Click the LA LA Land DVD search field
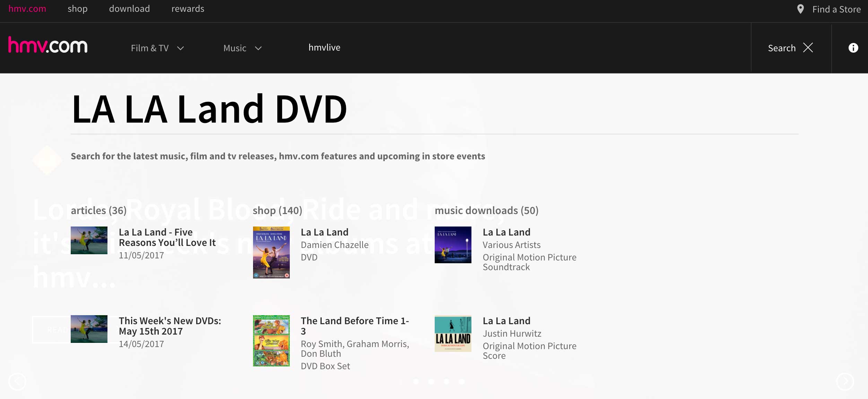 [x=435, y=109]
